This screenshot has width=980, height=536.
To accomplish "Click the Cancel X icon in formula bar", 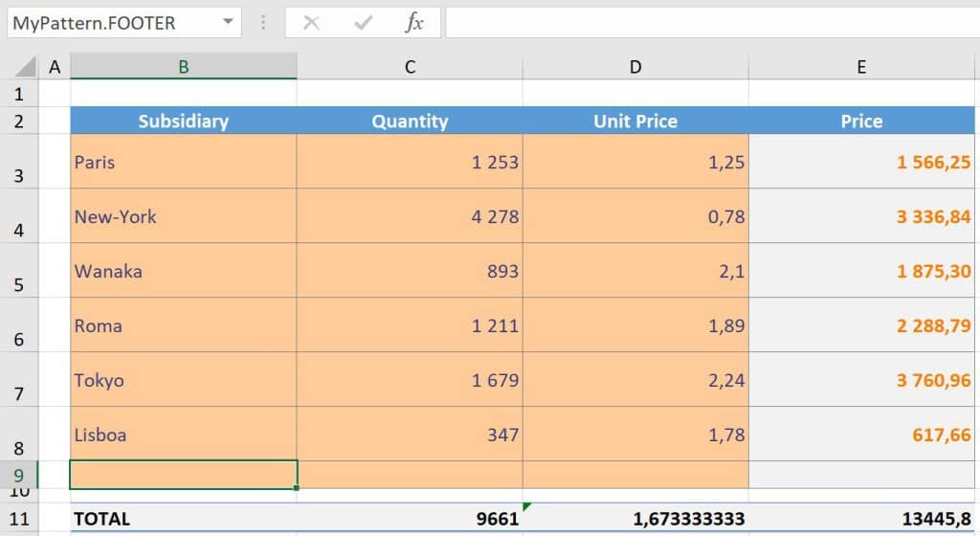I will click(311, 23).
